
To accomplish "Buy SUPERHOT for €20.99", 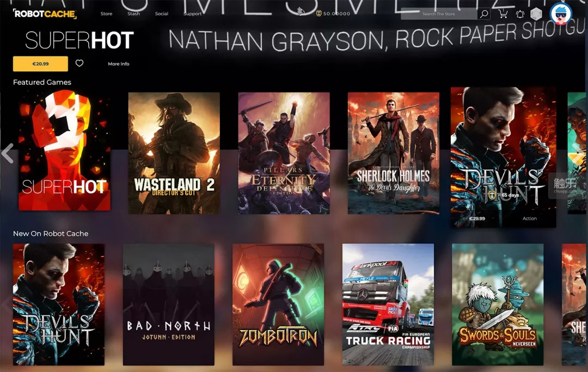I will [x=40, y=64].
